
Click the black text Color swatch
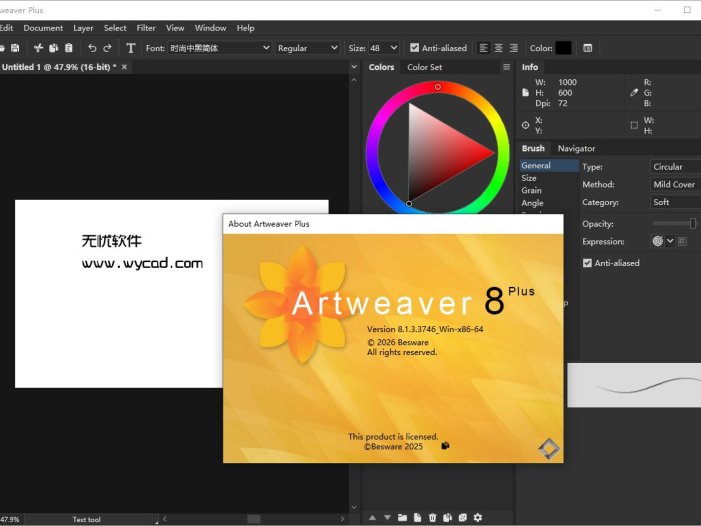[x=563, y=48]
